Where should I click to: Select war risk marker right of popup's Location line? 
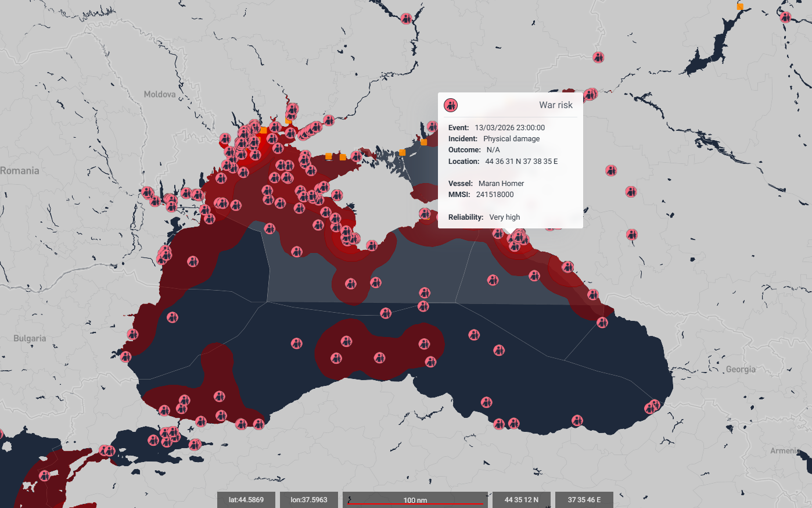(610, 170)
